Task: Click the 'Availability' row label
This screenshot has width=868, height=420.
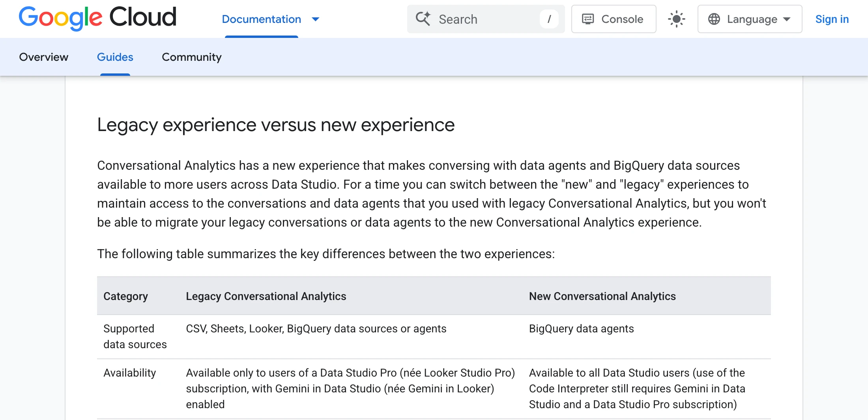Action: tap(129, 373)
